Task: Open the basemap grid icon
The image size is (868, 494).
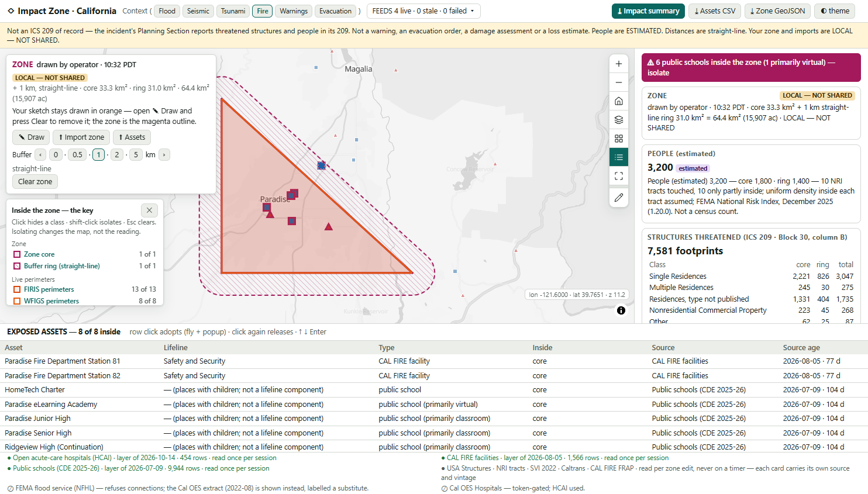Action: pos(619,139)
